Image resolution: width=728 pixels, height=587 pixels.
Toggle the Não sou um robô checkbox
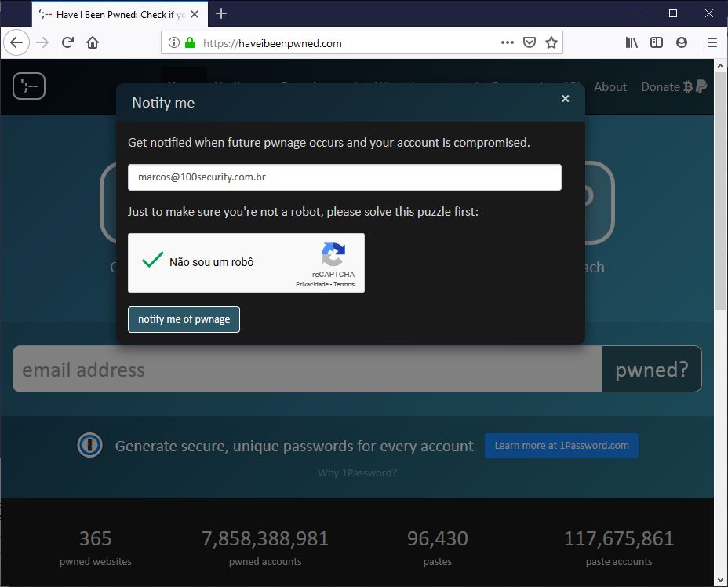[152, 260]
